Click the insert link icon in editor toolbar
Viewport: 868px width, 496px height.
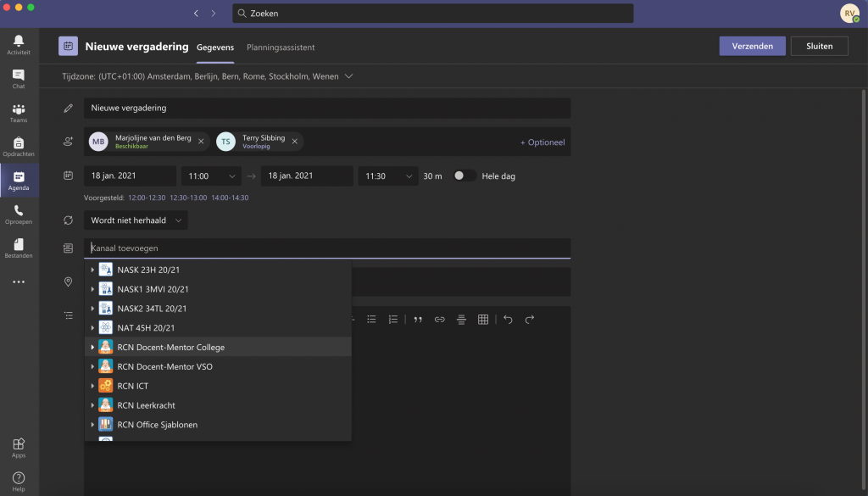tap(439, 320)
